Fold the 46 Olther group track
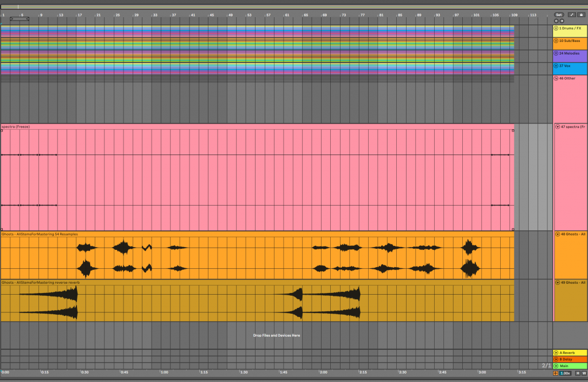588x382 pixels. [x=556, y=78]
